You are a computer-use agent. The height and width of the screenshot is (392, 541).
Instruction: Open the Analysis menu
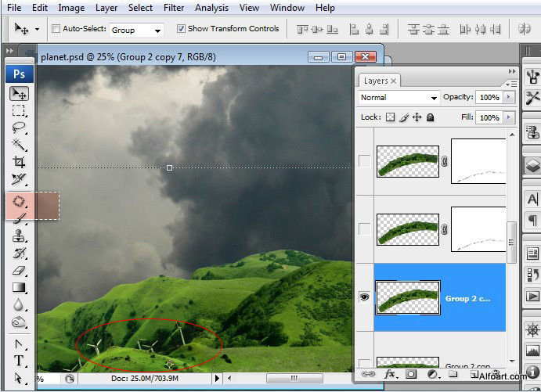(211, 8)
